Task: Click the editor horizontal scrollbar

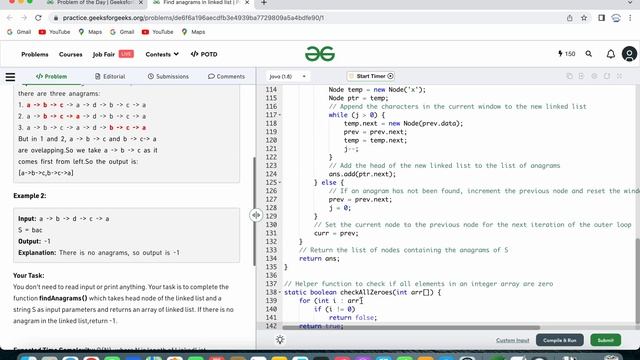Action: tap(411, 327)
